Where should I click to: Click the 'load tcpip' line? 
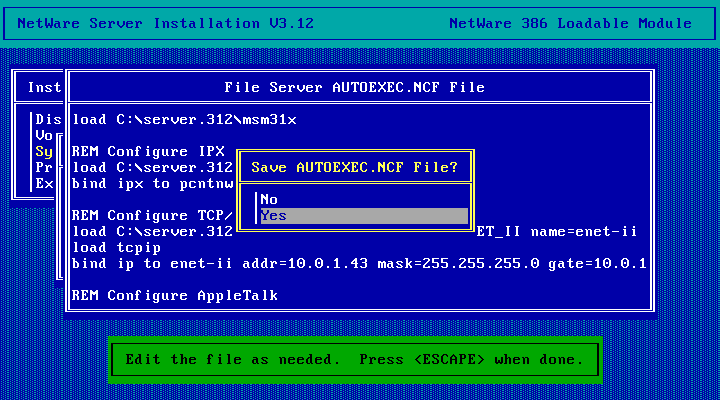(117, 248)
